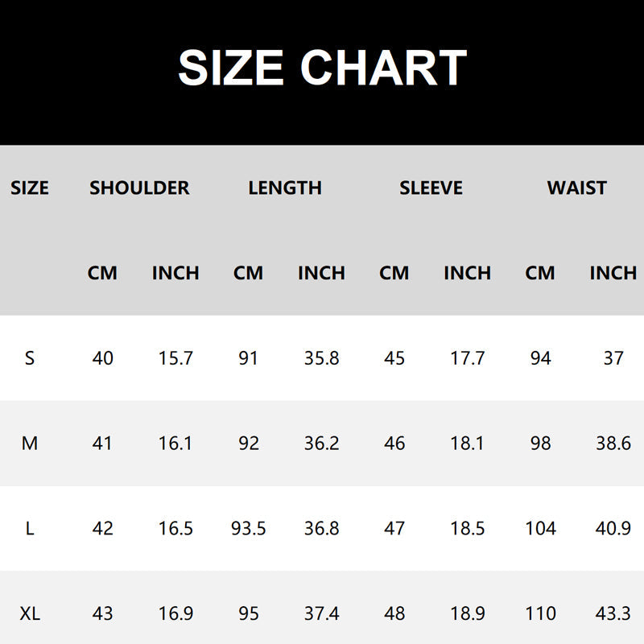Select the 35.8 inch length value
This screenshot has width=644, height=644.
[x=321, y=358]
